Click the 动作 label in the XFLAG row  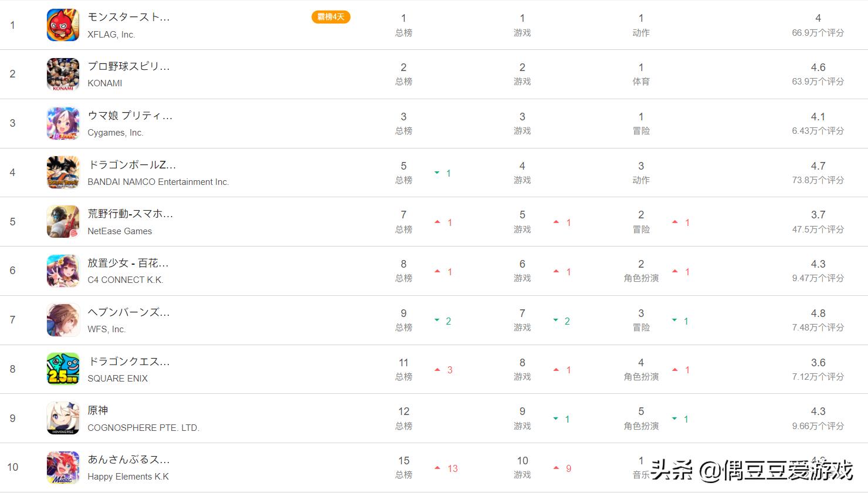coord(641,33)
